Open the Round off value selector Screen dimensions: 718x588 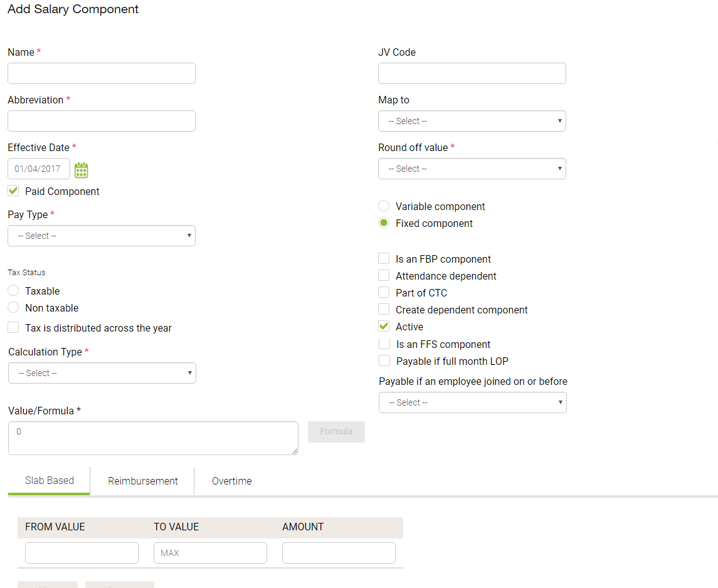[472, 168]
